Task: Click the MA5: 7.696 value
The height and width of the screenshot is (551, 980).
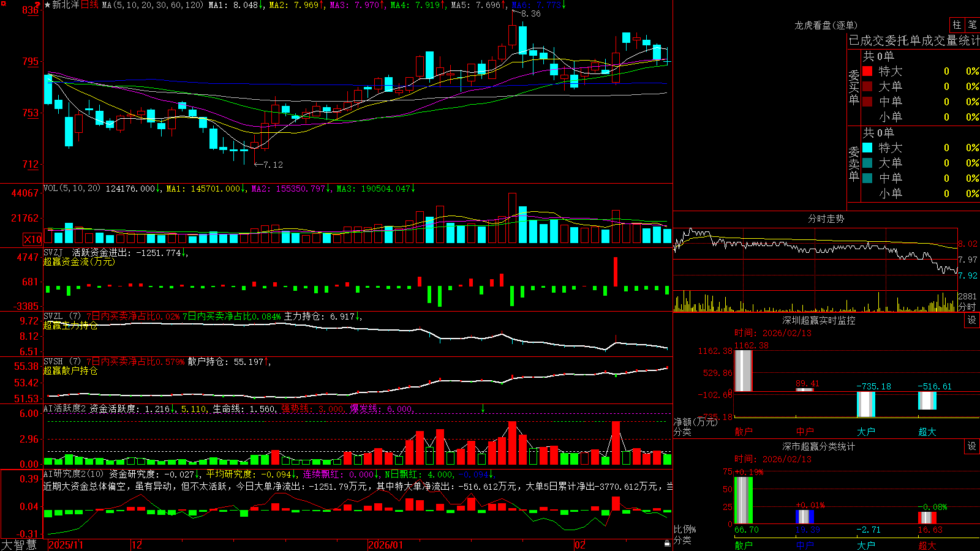Action: coord(478,5)
